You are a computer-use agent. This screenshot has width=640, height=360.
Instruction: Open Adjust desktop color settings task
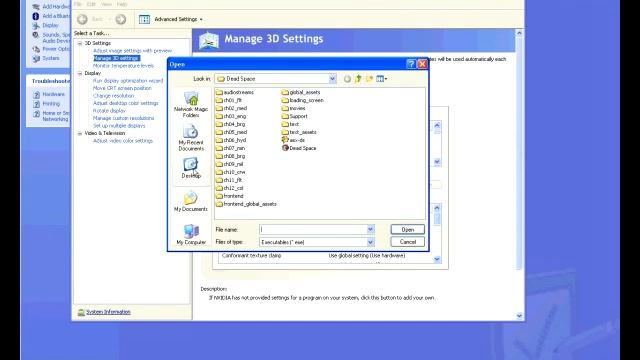[125, 103]
